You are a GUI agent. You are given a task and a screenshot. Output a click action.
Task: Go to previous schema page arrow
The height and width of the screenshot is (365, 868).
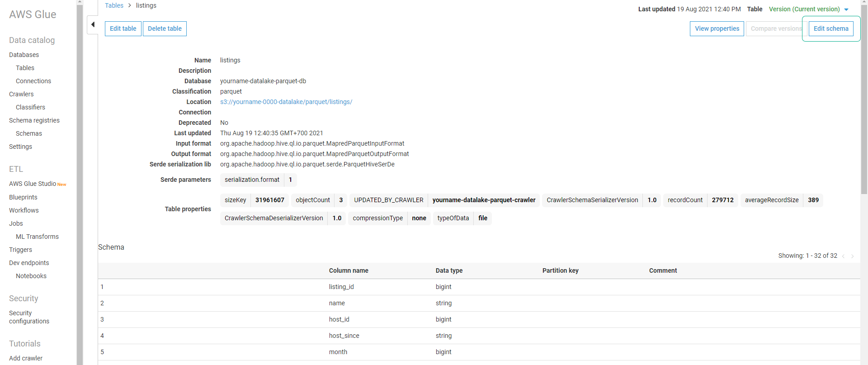[x=843, y=256]
